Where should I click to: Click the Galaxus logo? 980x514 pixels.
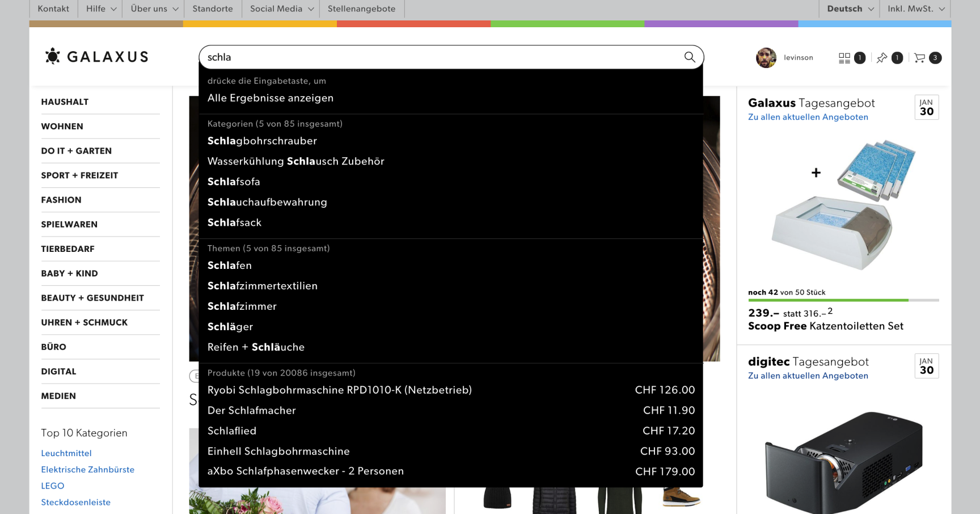(97, 57)
